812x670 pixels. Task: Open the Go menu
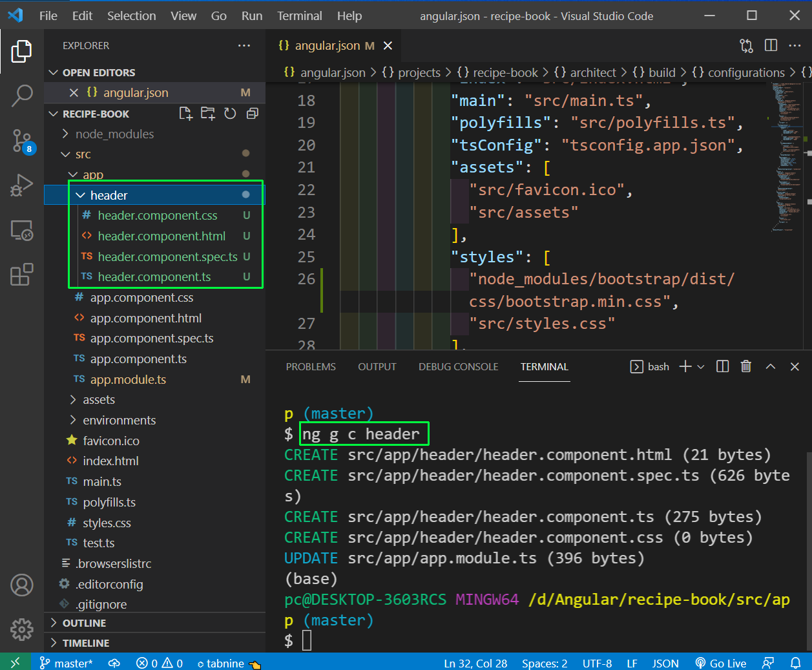(x=219, y=16)
